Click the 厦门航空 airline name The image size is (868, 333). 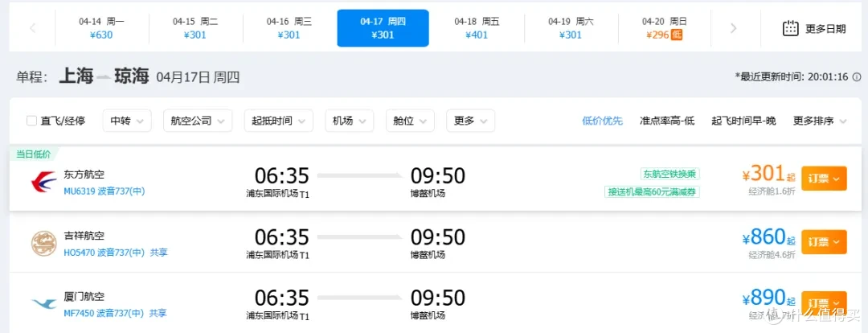[84, 297]
